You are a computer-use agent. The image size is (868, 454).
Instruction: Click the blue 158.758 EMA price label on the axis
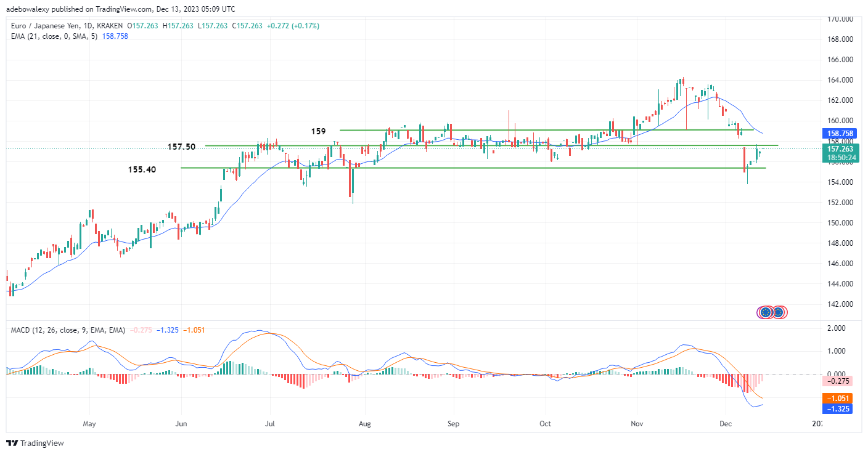[838, 133]
